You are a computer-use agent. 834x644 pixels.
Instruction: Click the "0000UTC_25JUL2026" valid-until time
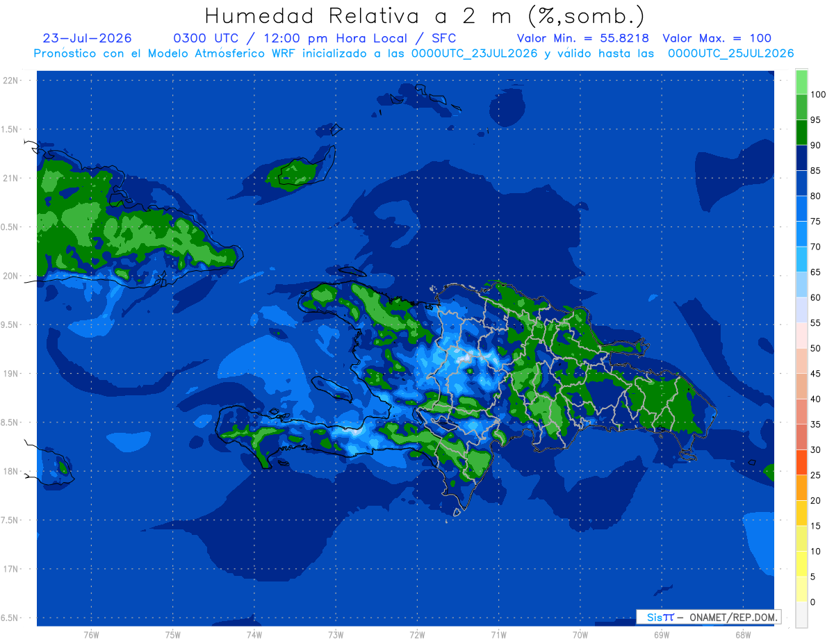(x=730, y=53)
